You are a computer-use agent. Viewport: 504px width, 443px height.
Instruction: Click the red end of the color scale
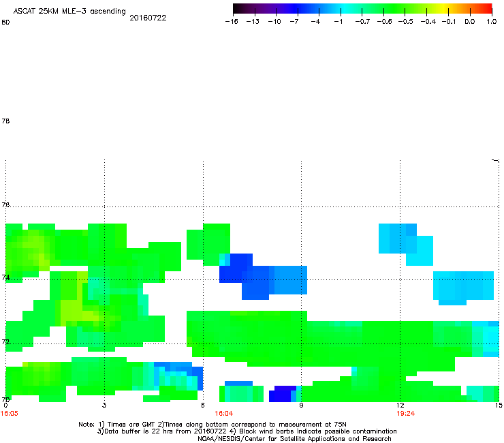488,9
